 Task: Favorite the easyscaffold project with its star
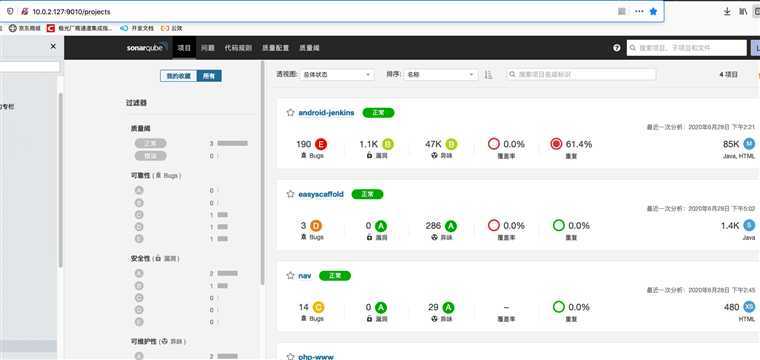(x=290, y=194)
